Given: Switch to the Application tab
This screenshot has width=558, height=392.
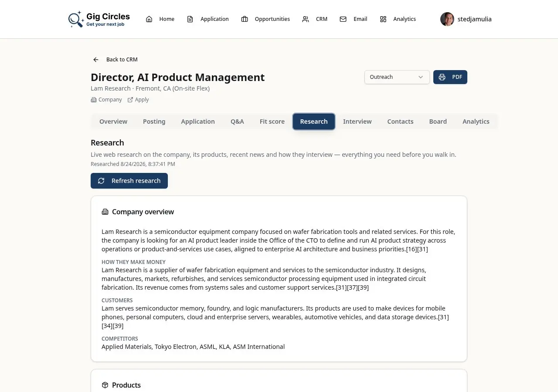Looking at the screenshot, I should coord(198,122).
